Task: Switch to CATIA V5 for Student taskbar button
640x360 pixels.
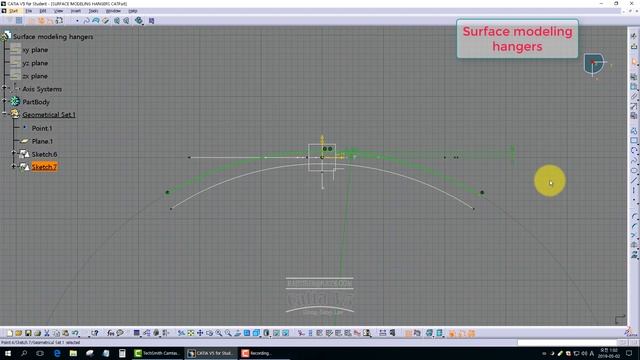Action: pyautogui.click(x=211, y=353)
